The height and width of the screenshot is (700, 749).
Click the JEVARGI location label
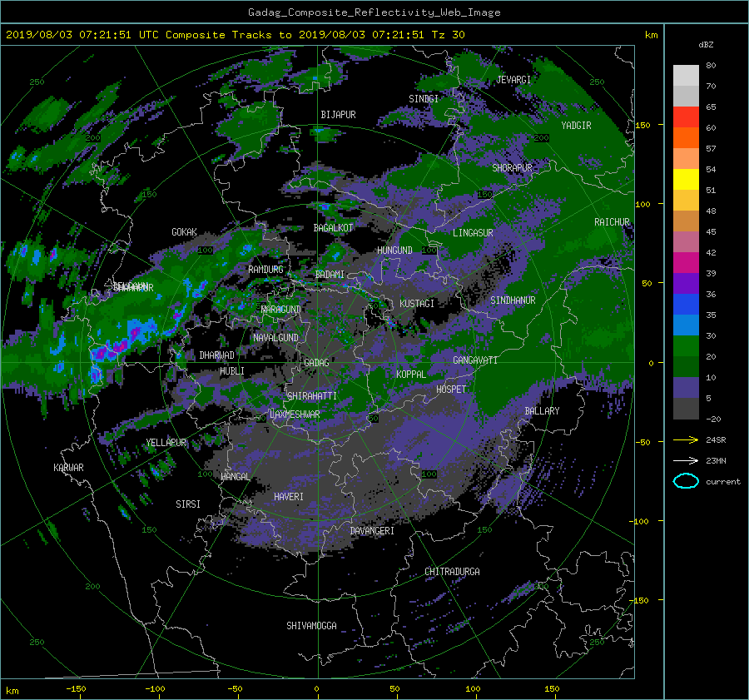tap(513, 80)
